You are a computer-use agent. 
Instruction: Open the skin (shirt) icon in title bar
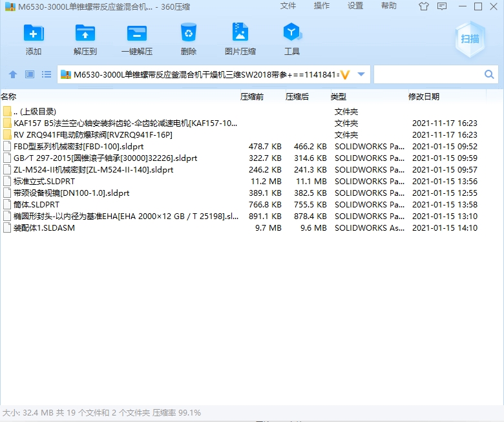coord(424,6)
